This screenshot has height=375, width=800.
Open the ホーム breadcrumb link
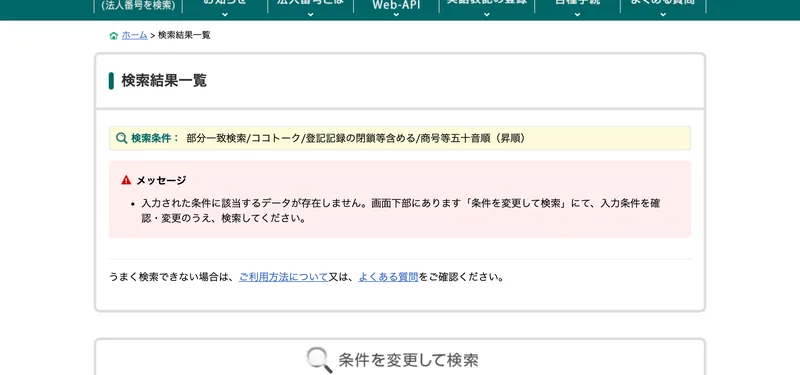134,35
